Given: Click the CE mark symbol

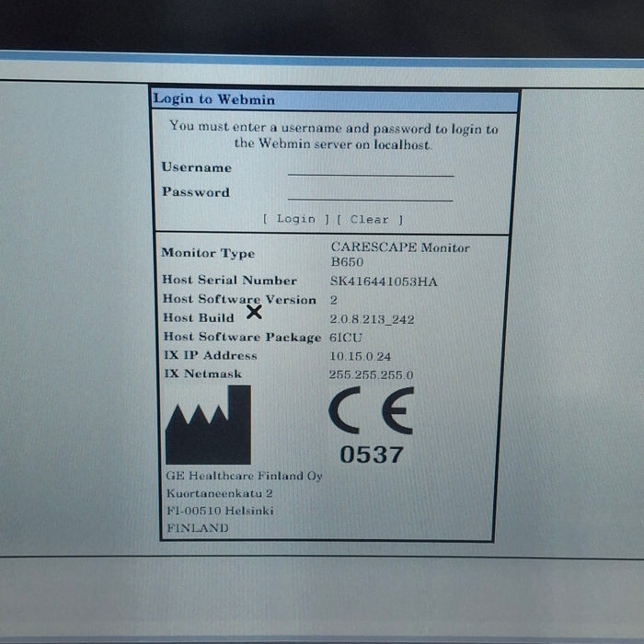Looking at the screenshot, I should 372,410.
